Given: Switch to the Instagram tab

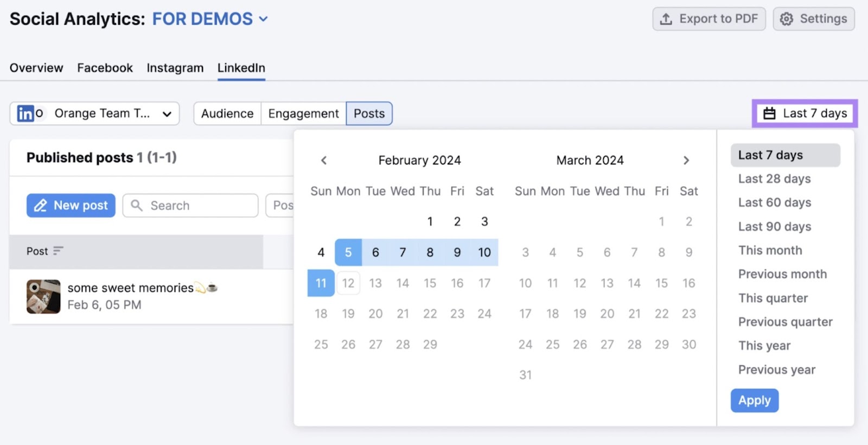Looking at the screenshot, I should pyautogui.click(x=175, y=68).
